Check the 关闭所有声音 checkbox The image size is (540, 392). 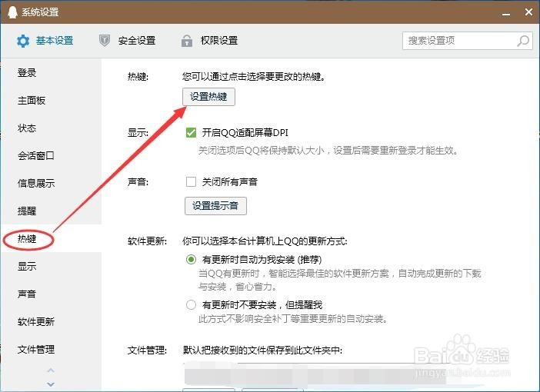[191, 181]
